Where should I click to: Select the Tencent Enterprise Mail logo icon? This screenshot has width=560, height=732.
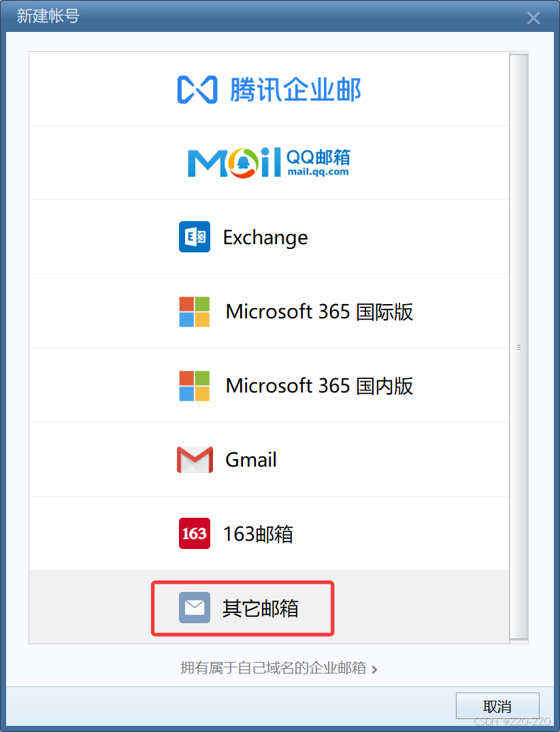tap(197, 89)
